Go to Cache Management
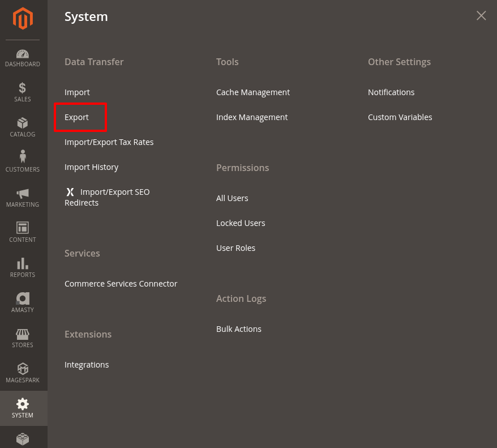 (253, 92)
